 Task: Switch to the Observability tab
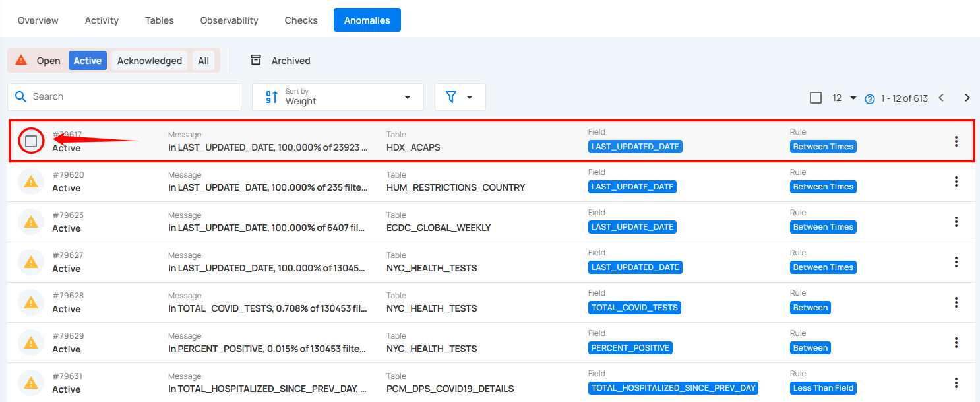point(230,20)
